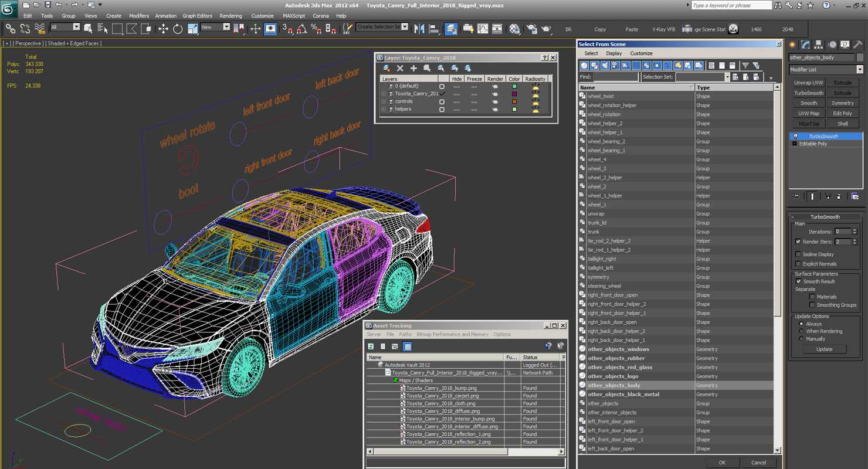Select the When Rendering update option
The width and height of the screenshot is (868, 469).
pyautogui.click(x=801, y=331)
